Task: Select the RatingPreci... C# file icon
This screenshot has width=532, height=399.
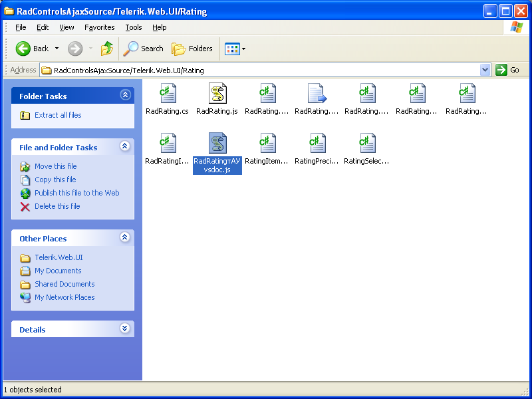Action: click(318, 143)
